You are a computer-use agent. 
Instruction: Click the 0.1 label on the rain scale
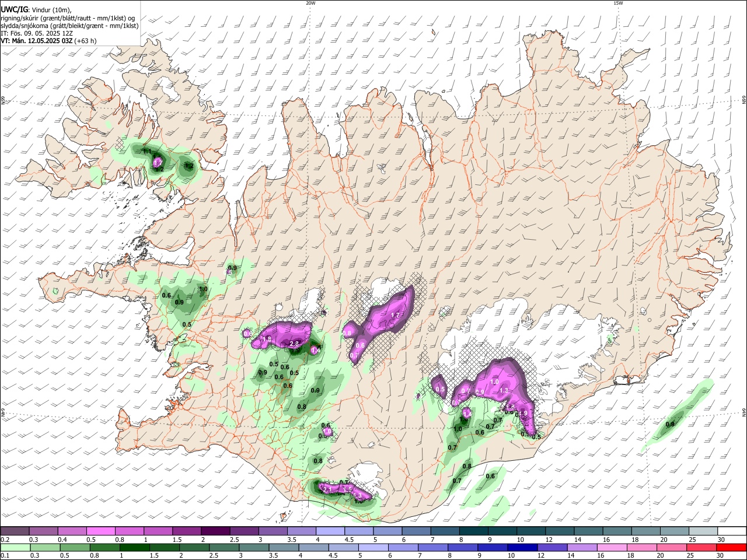point(5,556)
